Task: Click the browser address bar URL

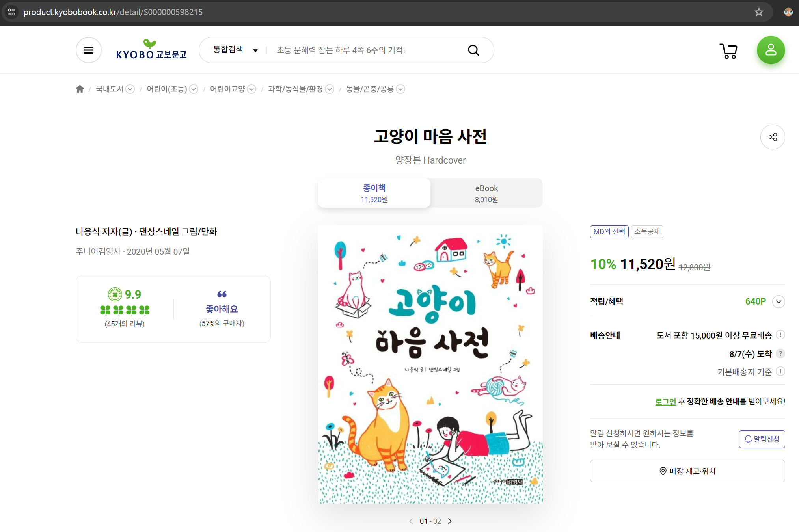Action: pos(113,12)
